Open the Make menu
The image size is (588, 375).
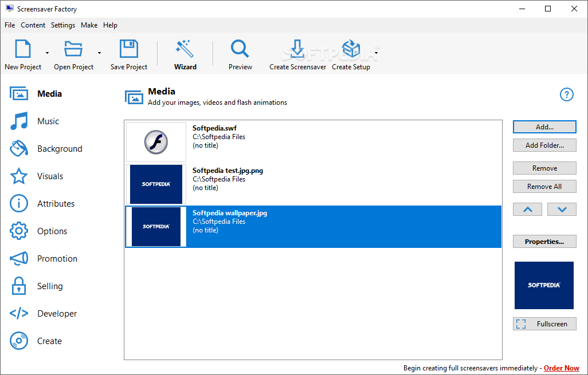[89, 25]
